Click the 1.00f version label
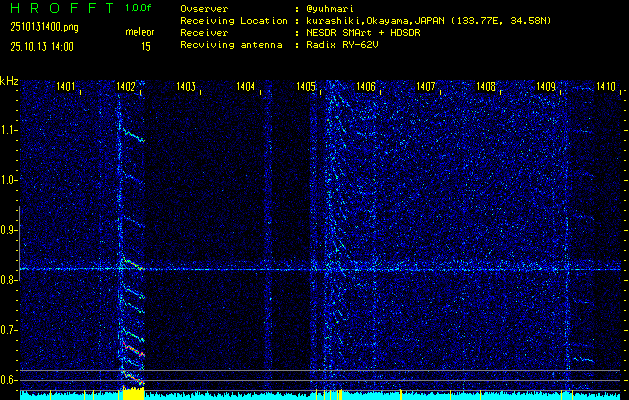629x400 pixels. pos(139,8)
